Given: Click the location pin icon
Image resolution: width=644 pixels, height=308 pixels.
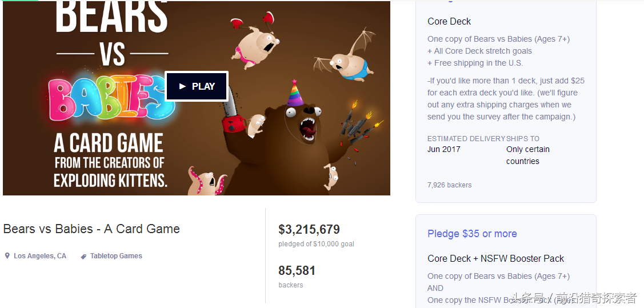Looking at the screenshot, I should point(7,256).
